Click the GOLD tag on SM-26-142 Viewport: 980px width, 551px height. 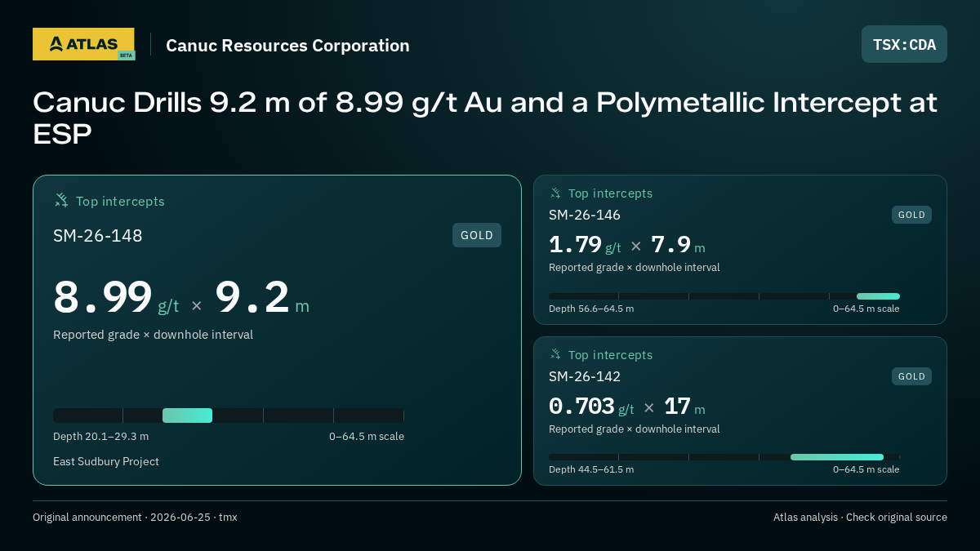[x=911, y=376]
